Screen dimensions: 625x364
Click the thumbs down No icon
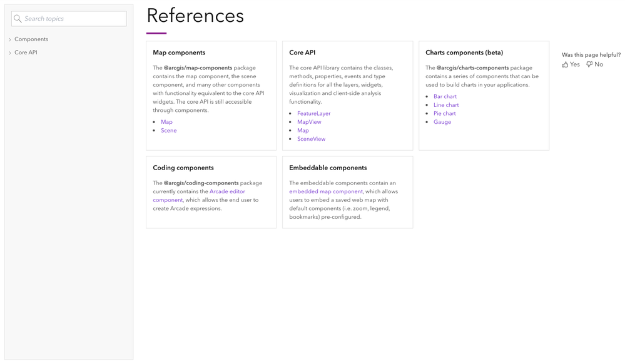point(589,64)
